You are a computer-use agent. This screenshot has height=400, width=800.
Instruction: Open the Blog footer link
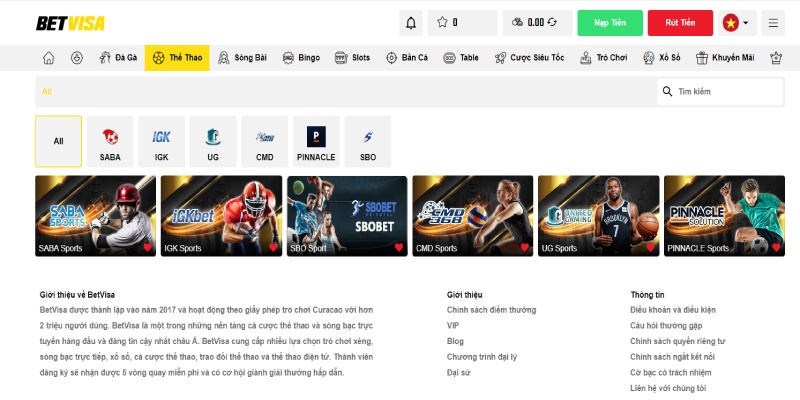[x=455, y=341]
